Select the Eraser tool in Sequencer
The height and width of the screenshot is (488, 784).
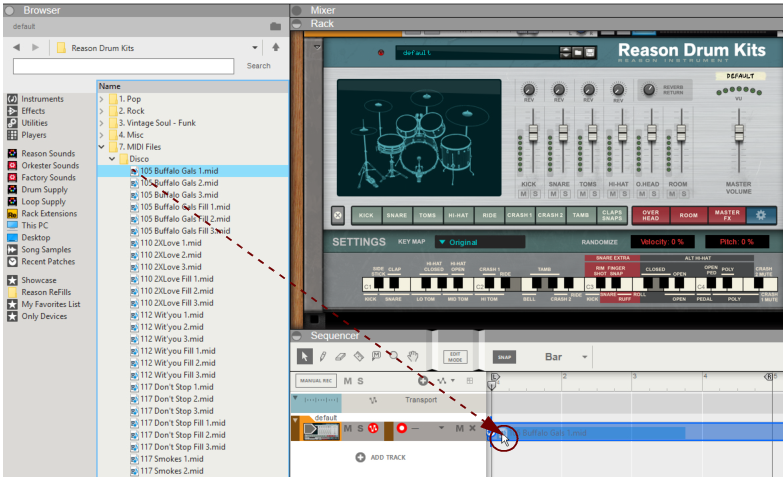click(340, 356)
